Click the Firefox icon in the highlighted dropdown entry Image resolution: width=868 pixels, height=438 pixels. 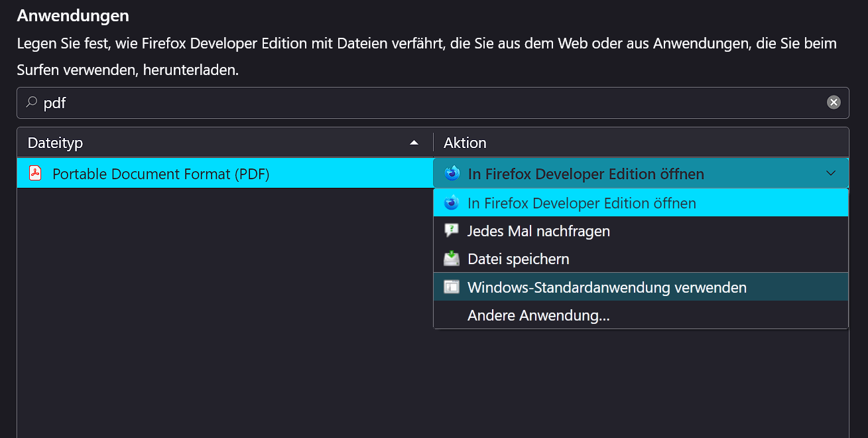point(450,202)
